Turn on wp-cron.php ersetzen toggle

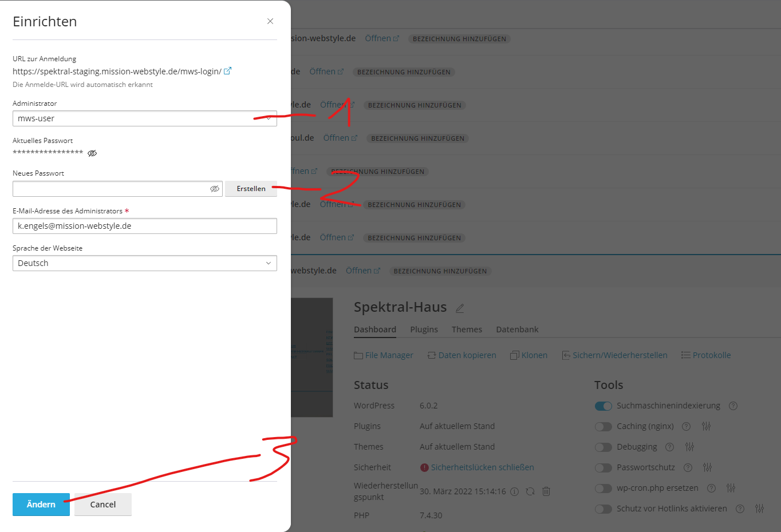coord(603,488)
